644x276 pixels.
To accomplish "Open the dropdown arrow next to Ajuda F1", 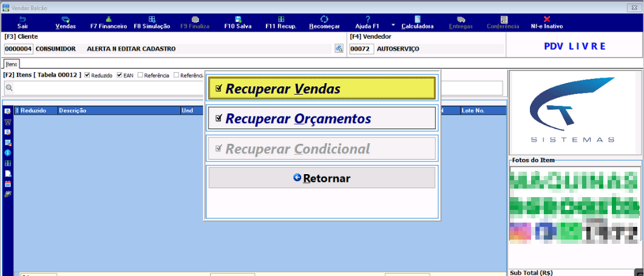I will point(393,25).
